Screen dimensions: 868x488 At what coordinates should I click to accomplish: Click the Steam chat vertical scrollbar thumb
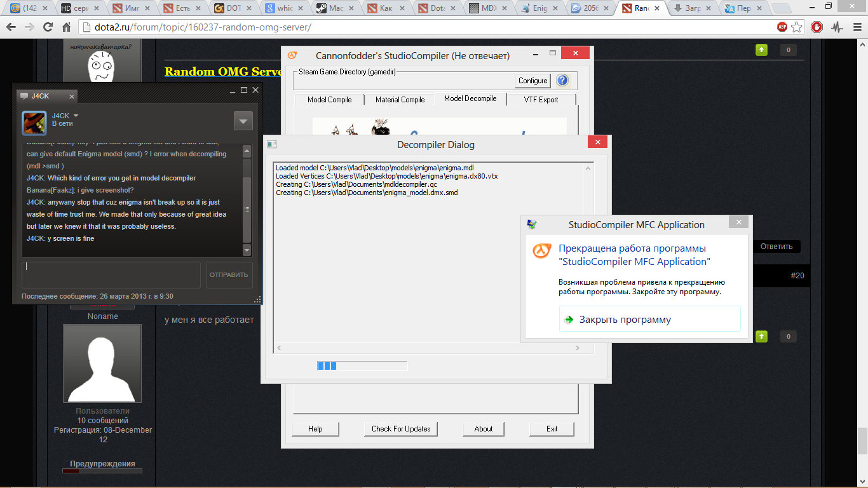247,209
